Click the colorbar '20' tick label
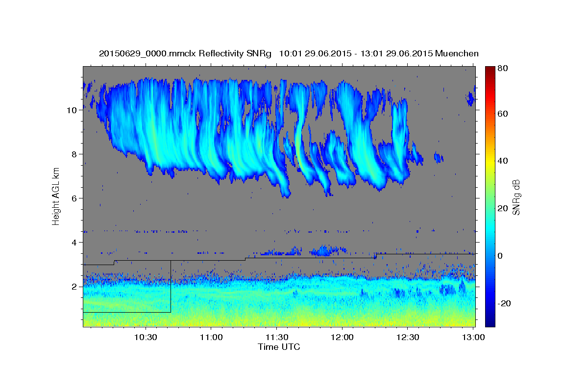The image size is (588, 392). [x=504, y=209]
